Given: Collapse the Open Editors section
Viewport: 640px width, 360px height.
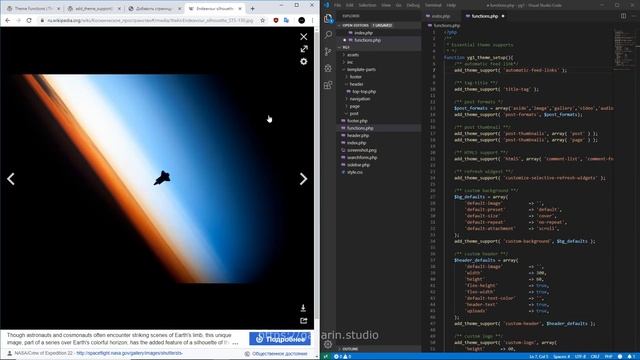Looking at the screenshot, I should point(355,25).
